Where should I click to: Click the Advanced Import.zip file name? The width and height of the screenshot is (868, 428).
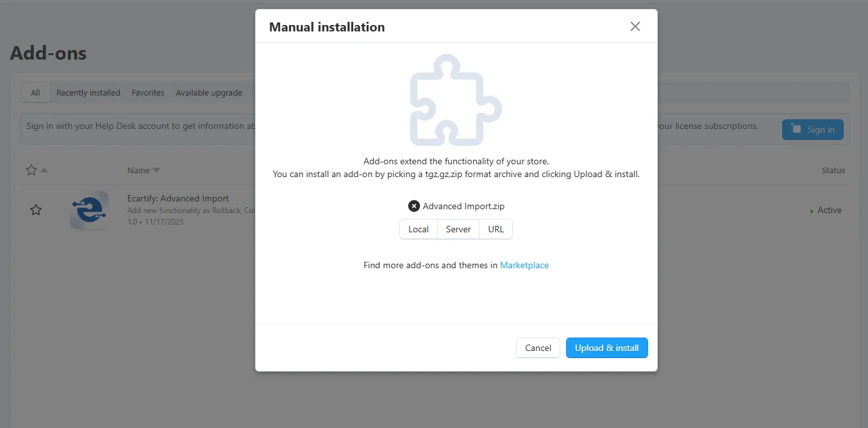pyautogui.click(x=463, y=206)
